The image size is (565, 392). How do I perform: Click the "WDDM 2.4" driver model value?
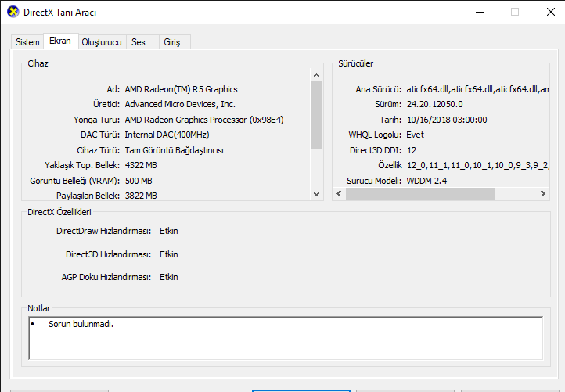click(x=426, y=181)
